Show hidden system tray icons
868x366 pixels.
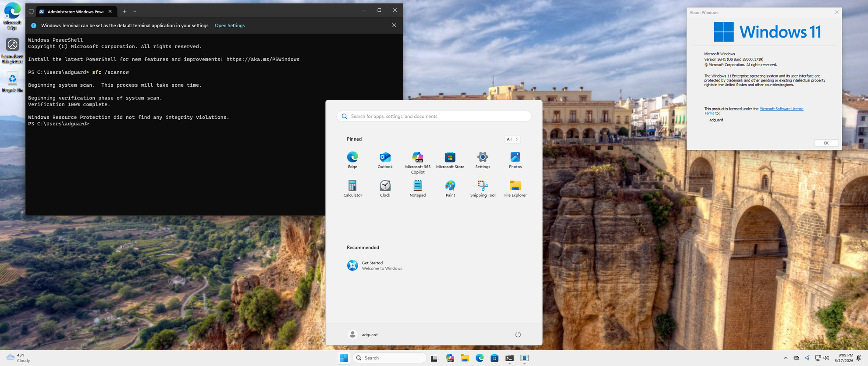click(x=785, y=358)
